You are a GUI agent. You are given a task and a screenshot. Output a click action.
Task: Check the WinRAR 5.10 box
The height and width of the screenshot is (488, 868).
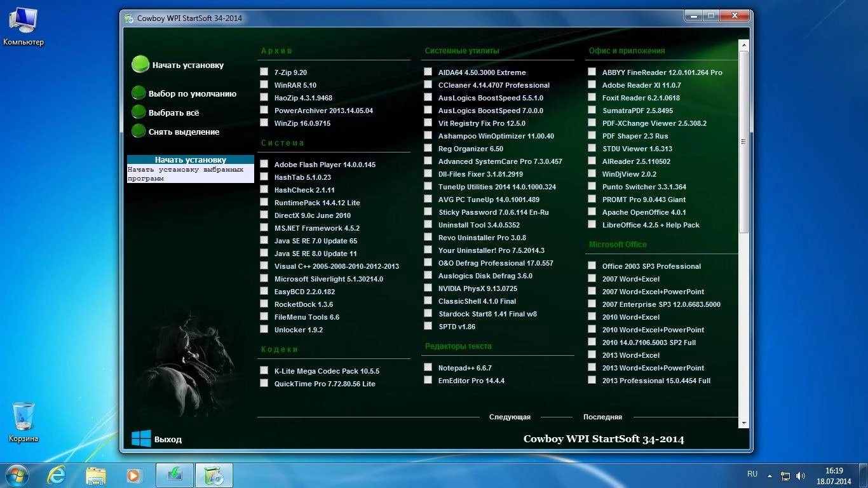coord(264,85)
